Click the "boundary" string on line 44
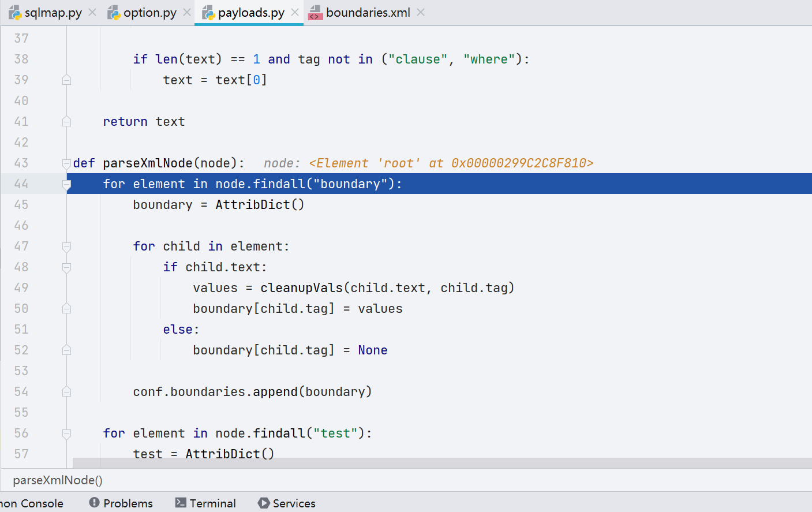The height and width of the screenshot is (512, 812). pos(350,184)
